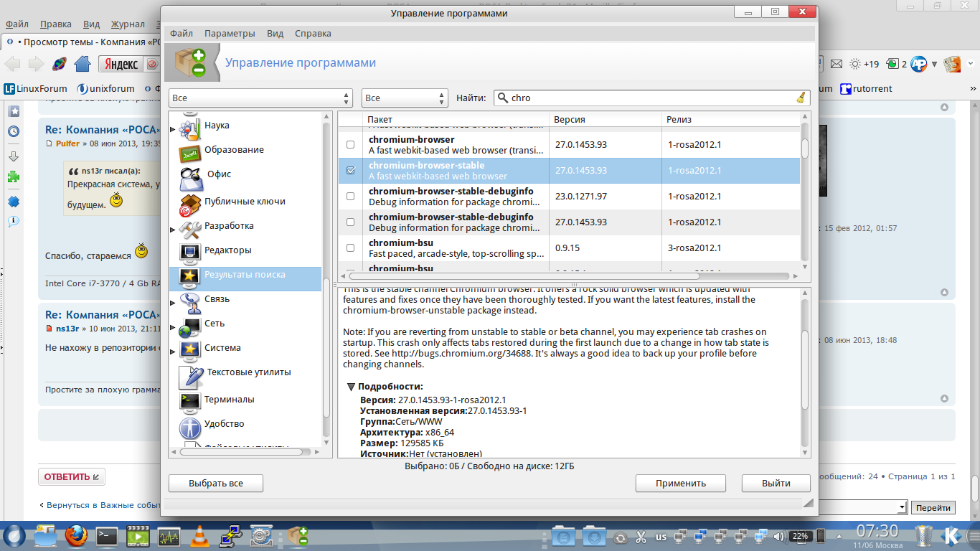Collapse the Подробности details triangle

pos(351,387)
